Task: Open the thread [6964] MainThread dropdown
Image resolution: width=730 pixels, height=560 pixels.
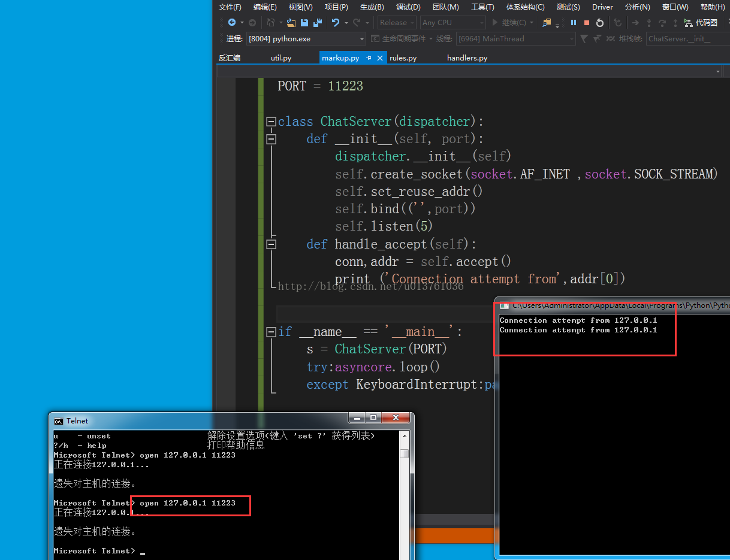Action: 515,39
